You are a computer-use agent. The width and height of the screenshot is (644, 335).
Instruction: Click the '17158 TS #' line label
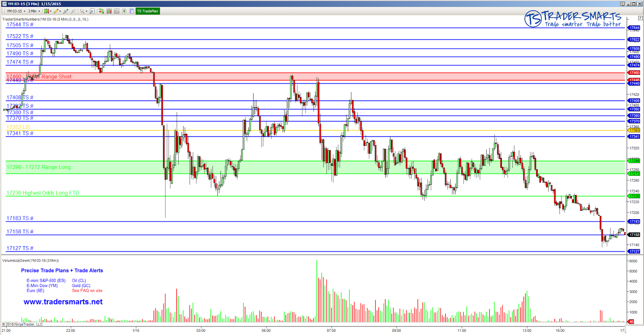point(20,232)
